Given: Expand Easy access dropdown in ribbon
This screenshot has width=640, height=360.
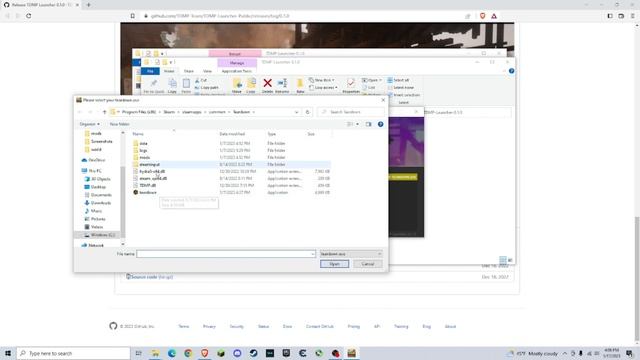Looking at the screenshot, I should 323,87.
